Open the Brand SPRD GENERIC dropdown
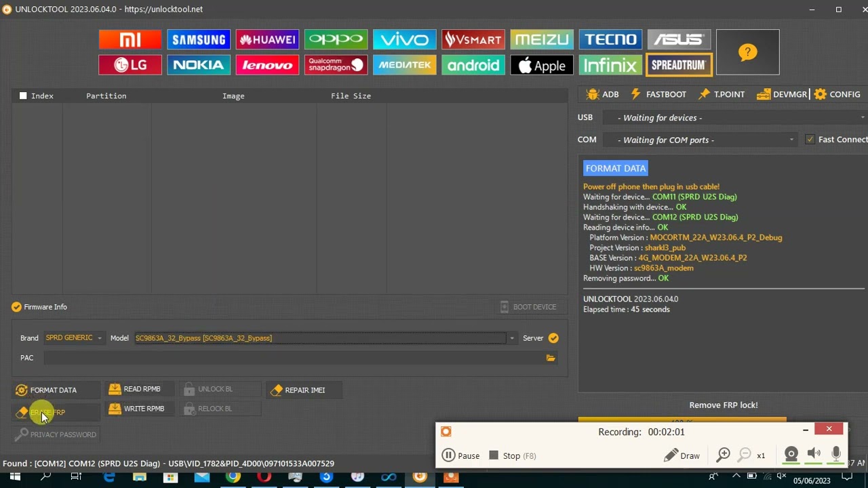This screenshot has width=868, height=488. tap(73, 338)
